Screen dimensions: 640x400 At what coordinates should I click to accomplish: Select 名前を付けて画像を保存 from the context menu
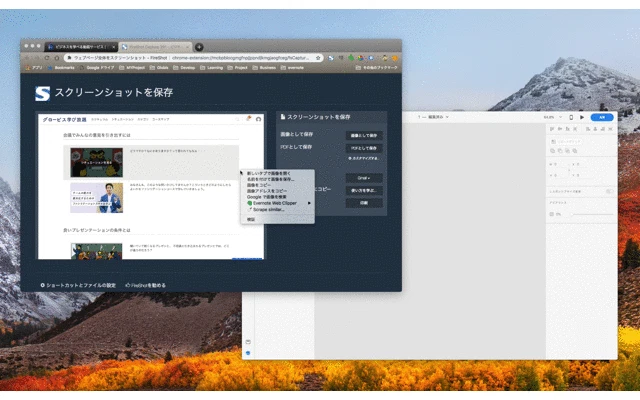click(x=278, y=179)
